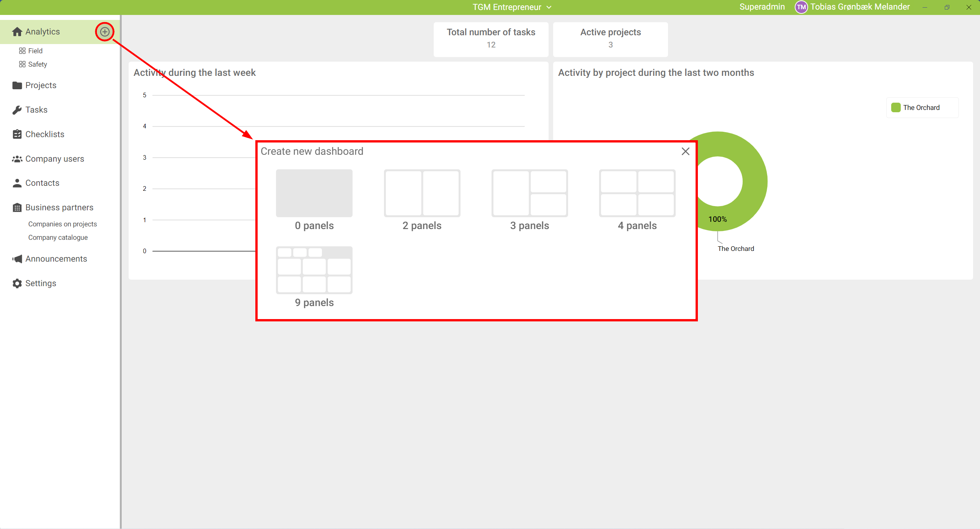
Task: Click the Settings gear icon
Action: pyautogui.click(x=17, y=283)
